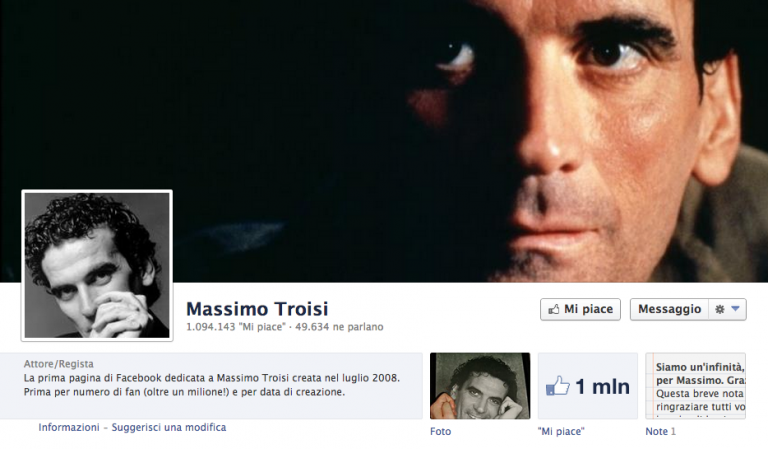The width and height of the screenshot is (768, 449).
Task: Click the Massimo Troisi page title
Action: [257, 309]
